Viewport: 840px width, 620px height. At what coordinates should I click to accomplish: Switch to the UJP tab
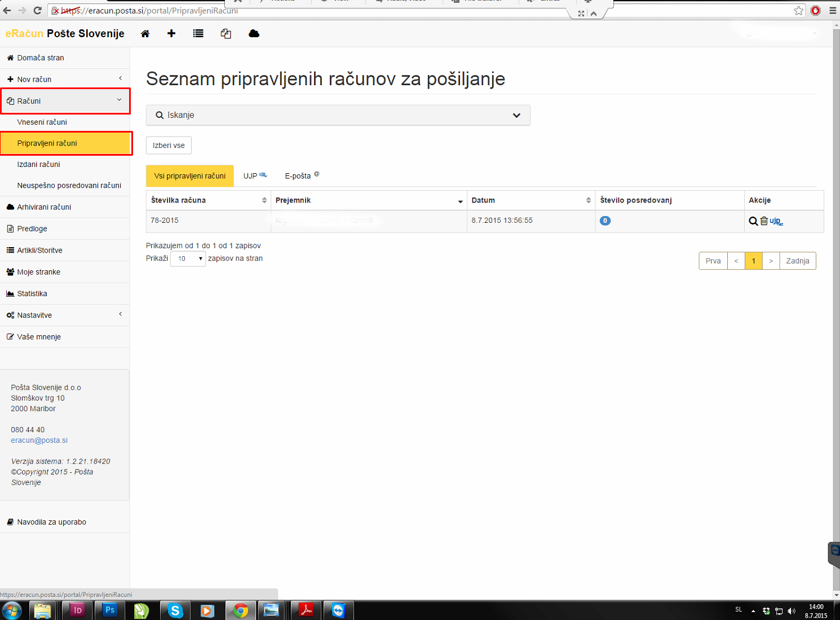pos(255,176)
